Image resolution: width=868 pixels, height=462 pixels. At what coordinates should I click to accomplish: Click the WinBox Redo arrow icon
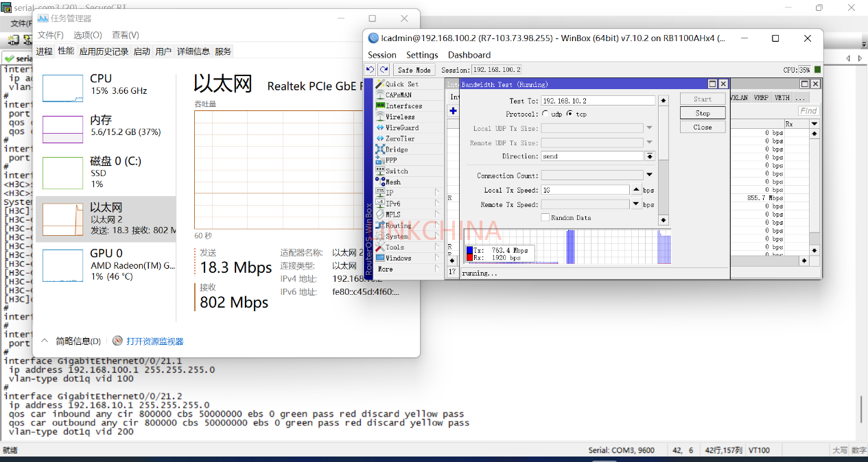384,70
